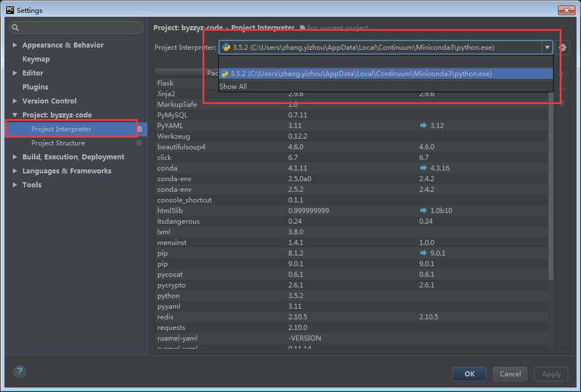Image resolution: width=581 pixels, height=392 pixels.
Task: Select the Werkzeug package row
Action: (x=352, y=136)
